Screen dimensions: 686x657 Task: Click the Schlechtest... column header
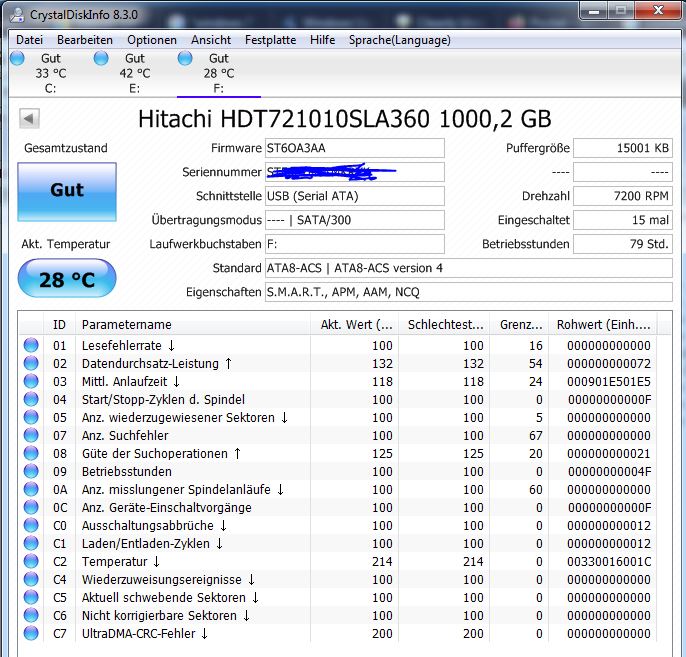click(444, 325)
